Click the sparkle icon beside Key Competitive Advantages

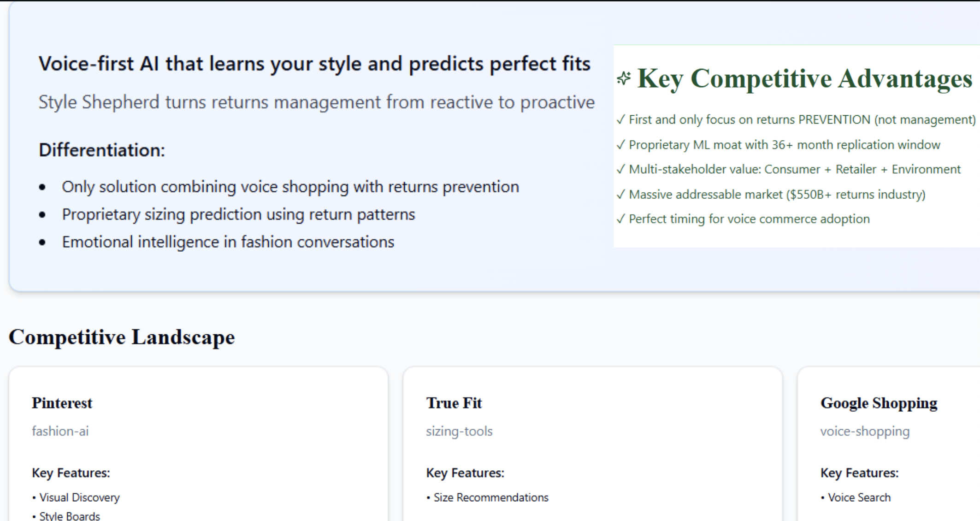coord(624,78)
